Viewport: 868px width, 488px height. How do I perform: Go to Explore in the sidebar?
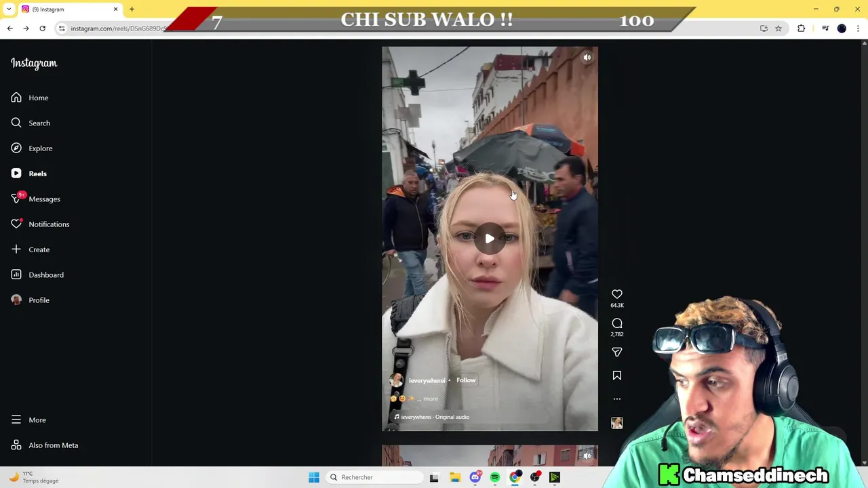click(32, 148)
